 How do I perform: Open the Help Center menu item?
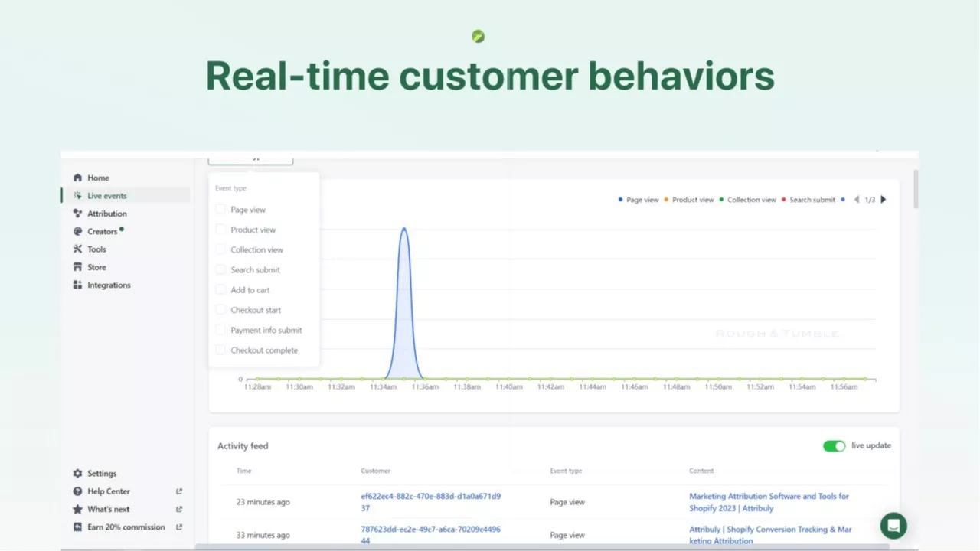pos(109,491)
